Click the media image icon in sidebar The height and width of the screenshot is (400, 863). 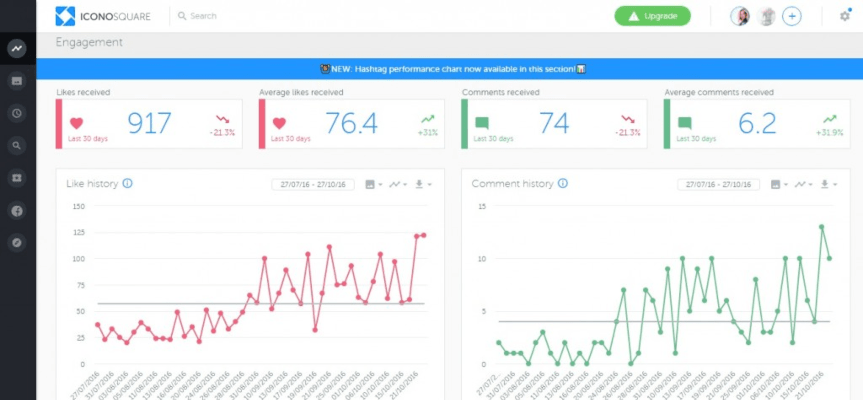16,80
